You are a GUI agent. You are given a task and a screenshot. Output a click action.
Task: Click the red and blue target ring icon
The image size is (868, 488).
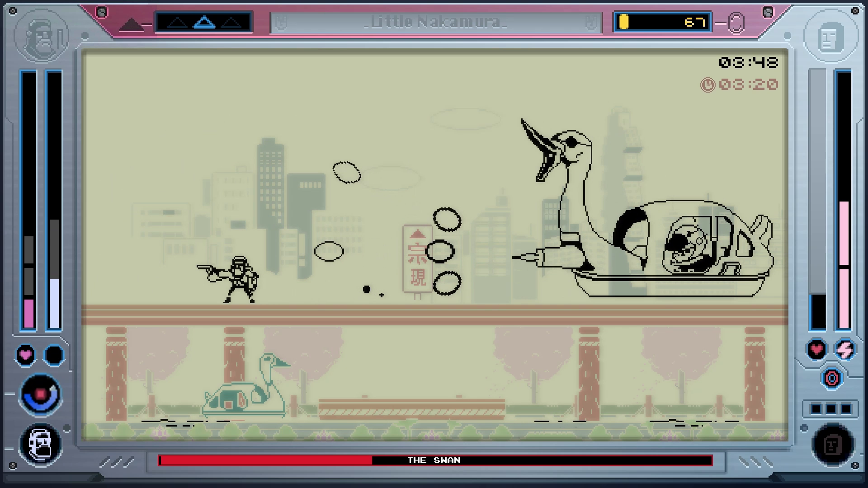point(831,378)
